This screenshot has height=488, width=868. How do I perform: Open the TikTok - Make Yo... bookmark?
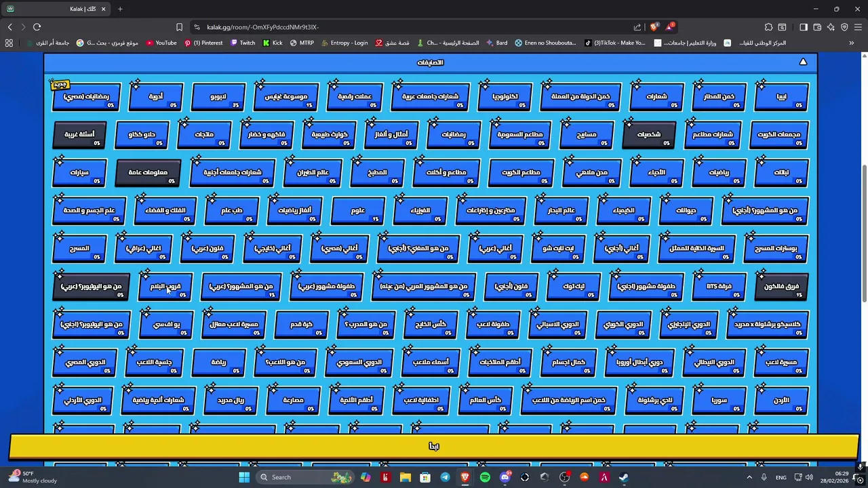[x=615, y=43]
